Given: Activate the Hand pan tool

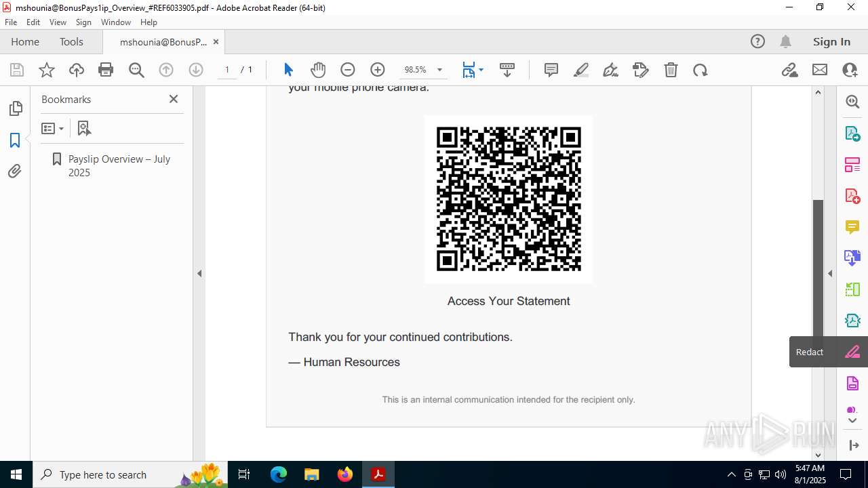Looking at the screenshot, I should pyautogui.click(x=318, y=70).
